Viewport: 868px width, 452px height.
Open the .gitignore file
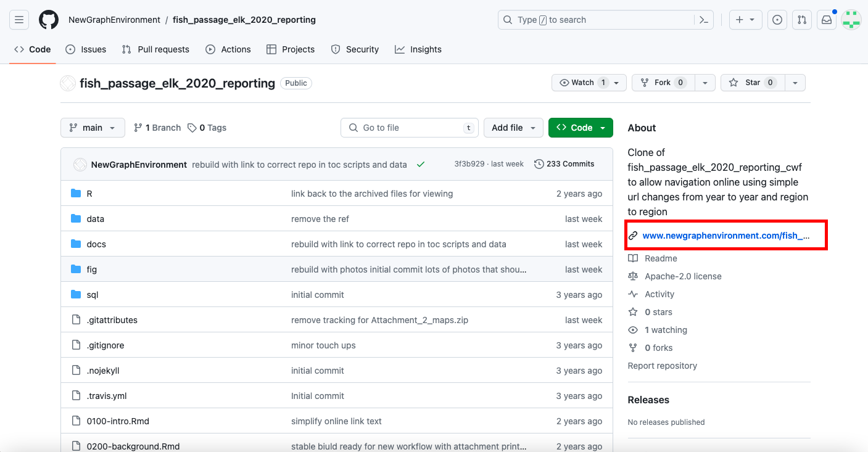(105, 345)
